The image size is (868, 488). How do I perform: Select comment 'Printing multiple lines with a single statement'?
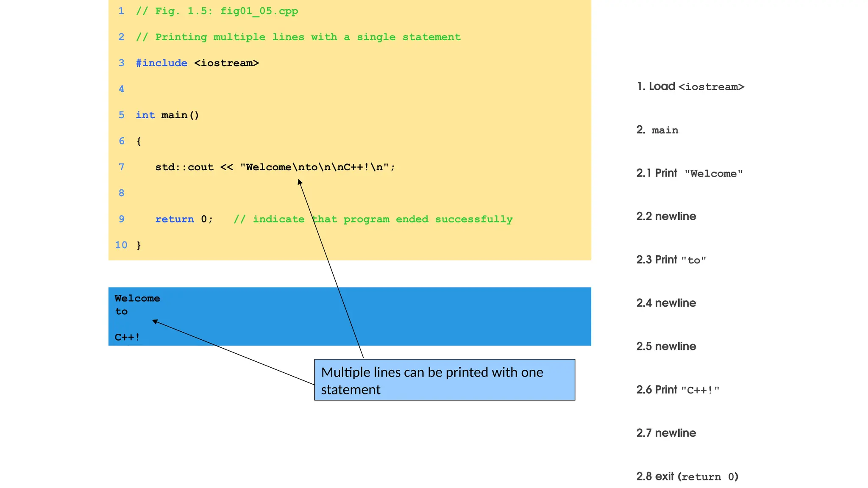298,37
